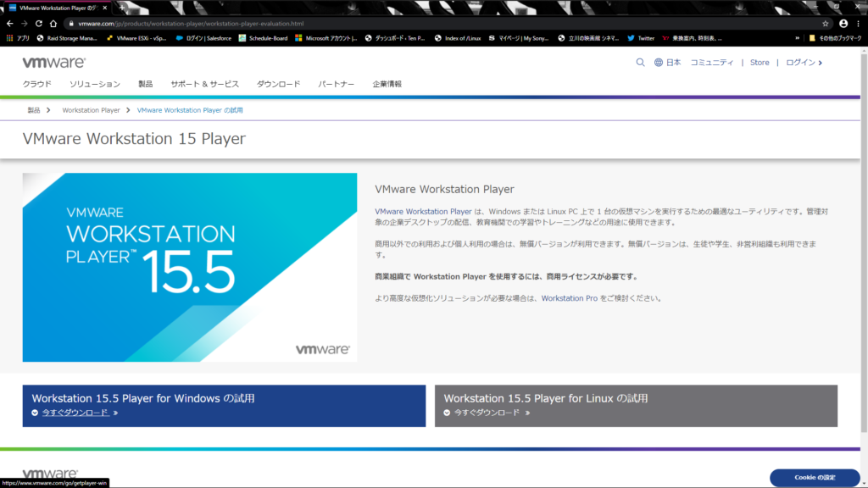Open the ログイン | Salesforce bookmark

(x=203, y=38)
